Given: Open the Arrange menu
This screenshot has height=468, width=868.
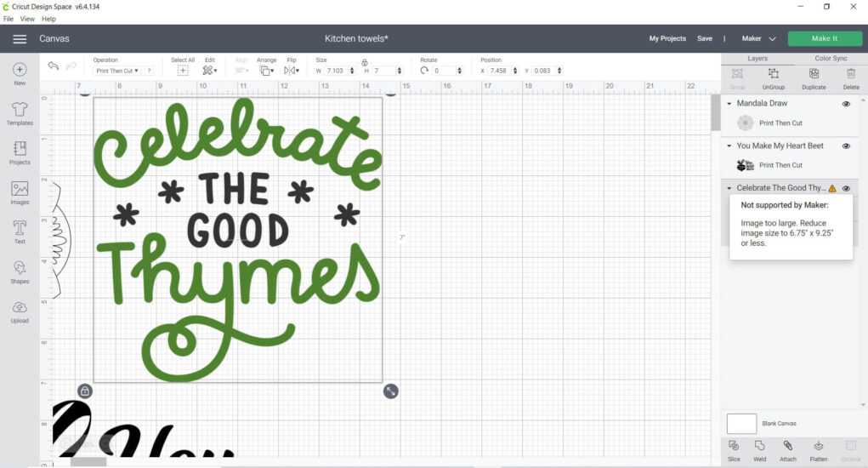Looking at the screenshot, I should point(267,71).
